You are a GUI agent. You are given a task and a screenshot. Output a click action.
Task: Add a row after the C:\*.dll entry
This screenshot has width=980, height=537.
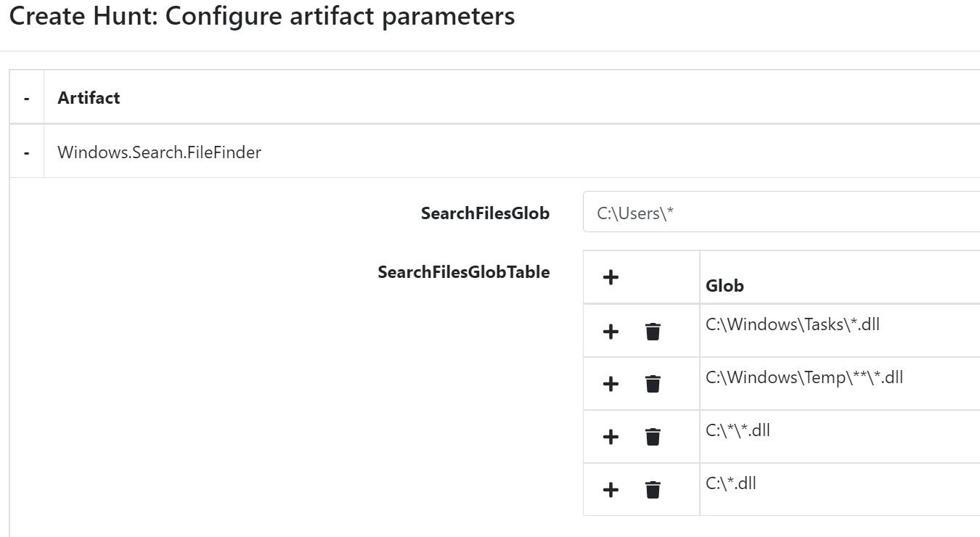pyautogui.click(x=611, y=490)
